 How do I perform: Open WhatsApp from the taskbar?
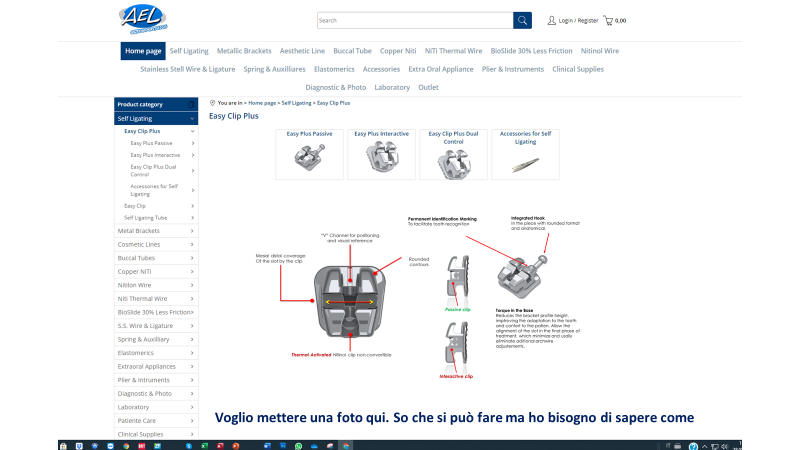pyautogui.click(x=298, y=446)
